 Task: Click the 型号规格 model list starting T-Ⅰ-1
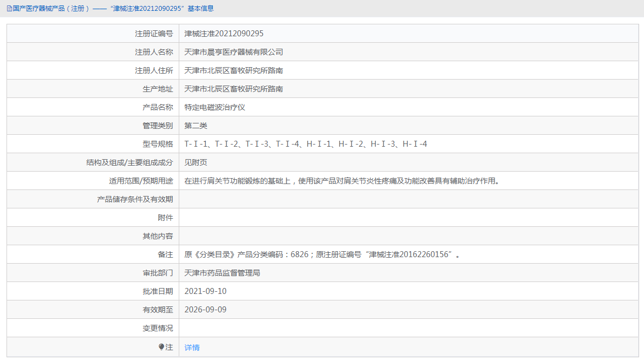(x=305, y=144)
